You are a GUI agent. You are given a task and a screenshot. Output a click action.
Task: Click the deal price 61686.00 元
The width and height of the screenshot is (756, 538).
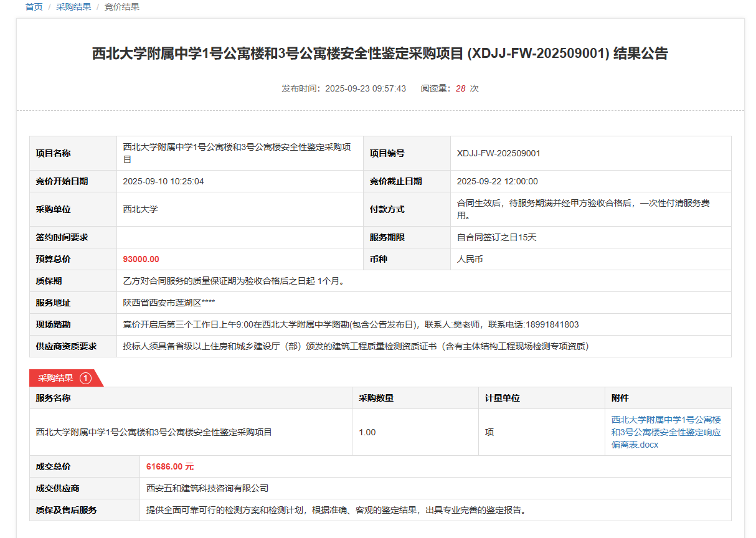(x=169, y=466)
